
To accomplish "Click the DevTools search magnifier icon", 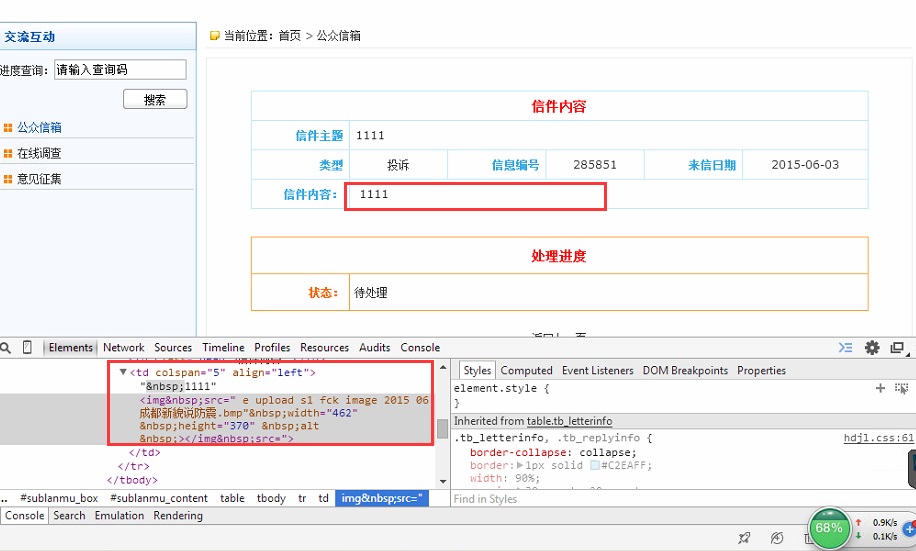I will (6, 348).
